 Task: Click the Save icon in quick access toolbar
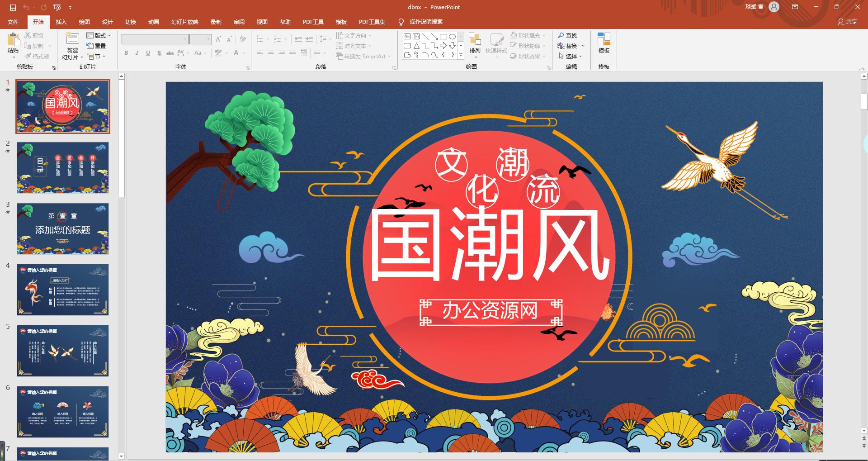pyautogui.click(x=13, y=7)
